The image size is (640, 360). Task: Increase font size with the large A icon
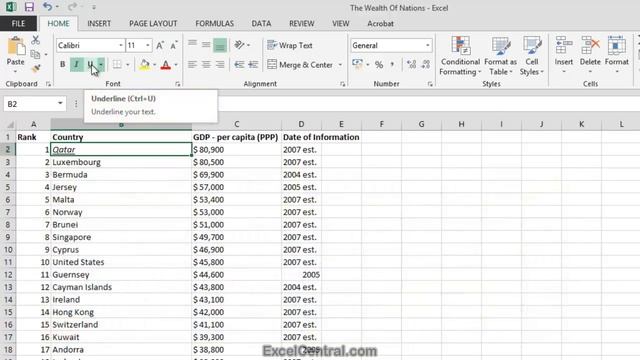160,45
